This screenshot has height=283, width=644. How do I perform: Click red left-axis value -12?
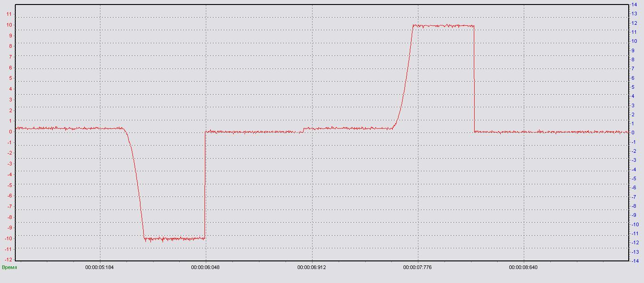(8, 260)
